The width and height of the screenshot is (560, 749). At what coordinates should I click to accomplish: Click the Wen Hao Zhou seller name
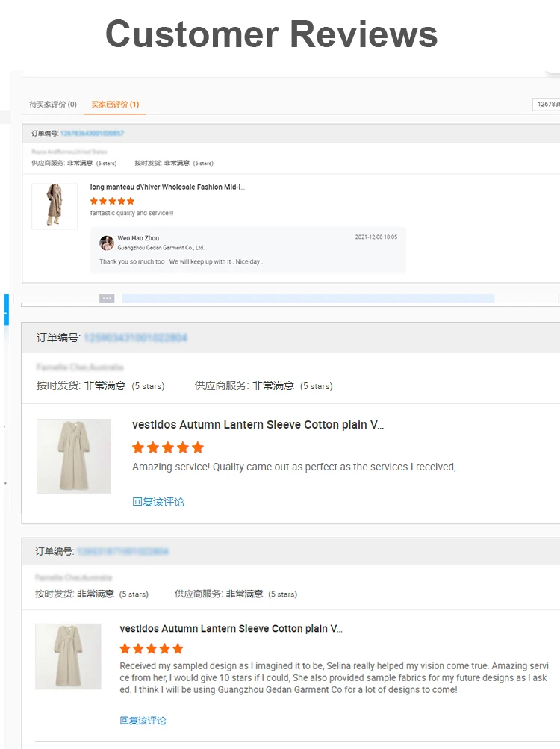138,238
